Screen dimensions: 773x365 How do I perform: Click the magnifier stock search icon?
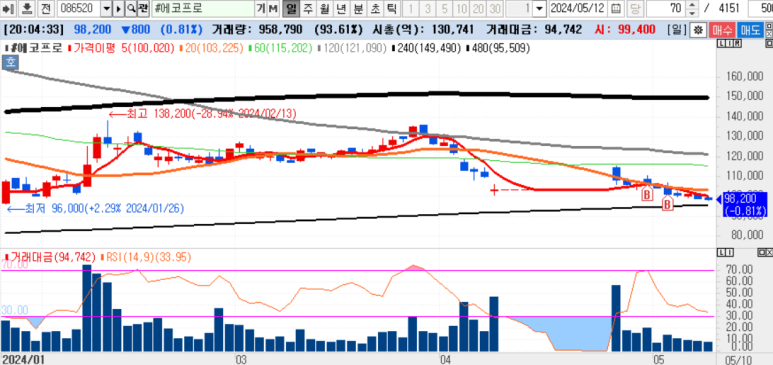pyautogui.click(x=131, y=8)
